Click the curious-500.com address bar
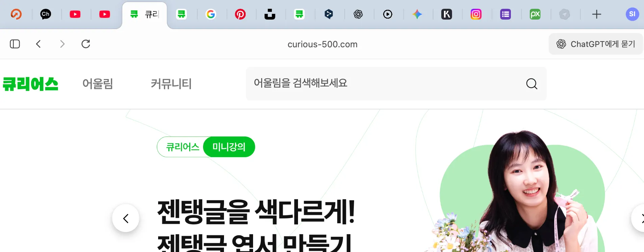Image resolution: width=644 pixels, height=252 pixels. click(x=322, y=44)
